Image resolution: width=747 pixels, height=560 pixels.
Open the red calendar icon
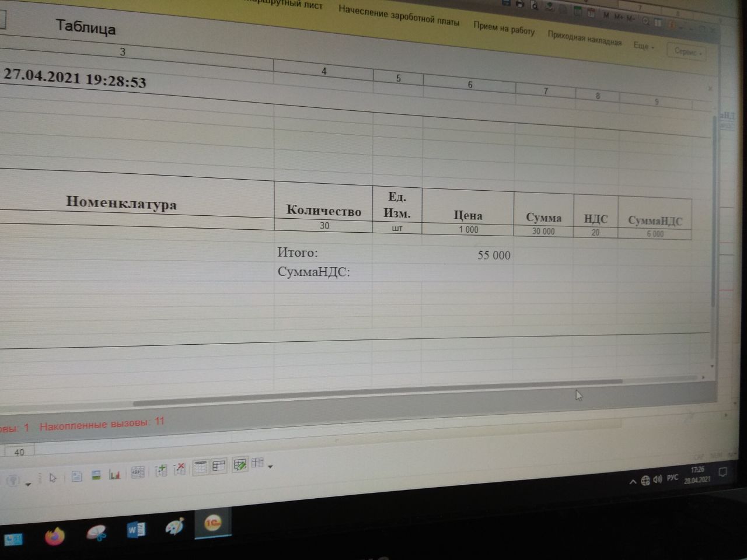click(x=591, y=12)
